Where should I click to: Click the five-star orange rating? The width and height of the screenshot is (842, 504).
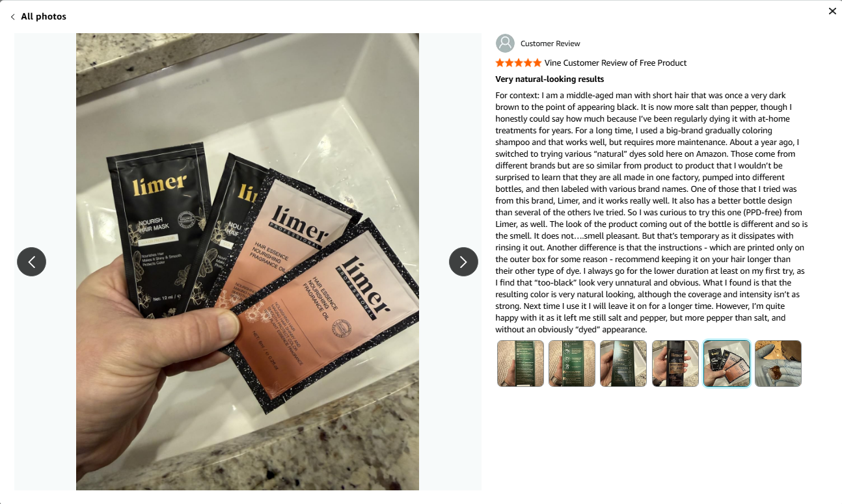click(x=518, y=63)
